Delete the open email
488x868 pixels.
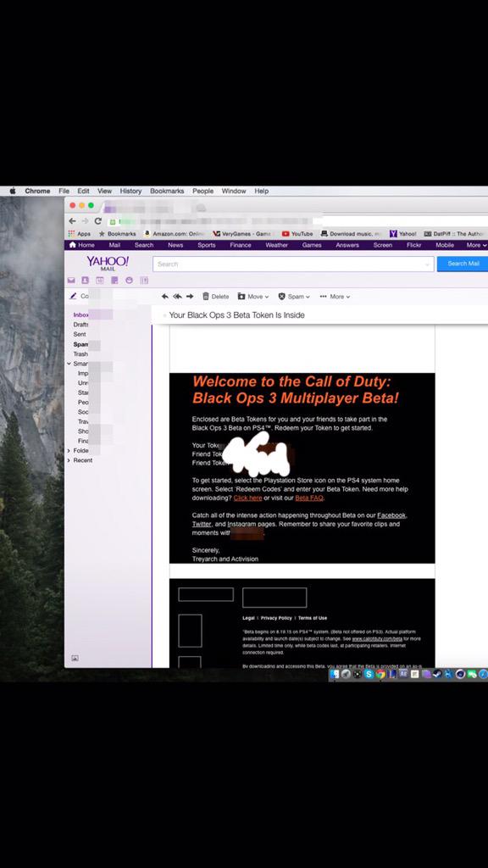coord(216,297)
